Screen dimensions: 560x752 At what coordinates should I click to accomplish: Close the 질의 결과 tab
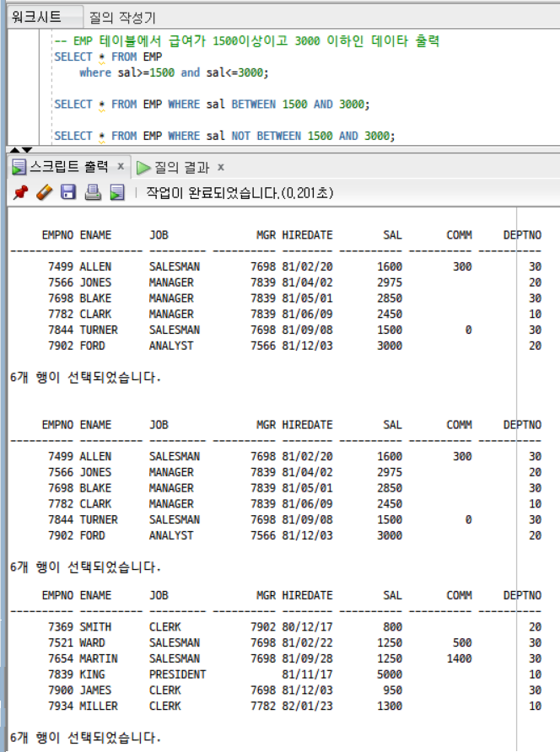pyautogui.click(x=221, y=167)
